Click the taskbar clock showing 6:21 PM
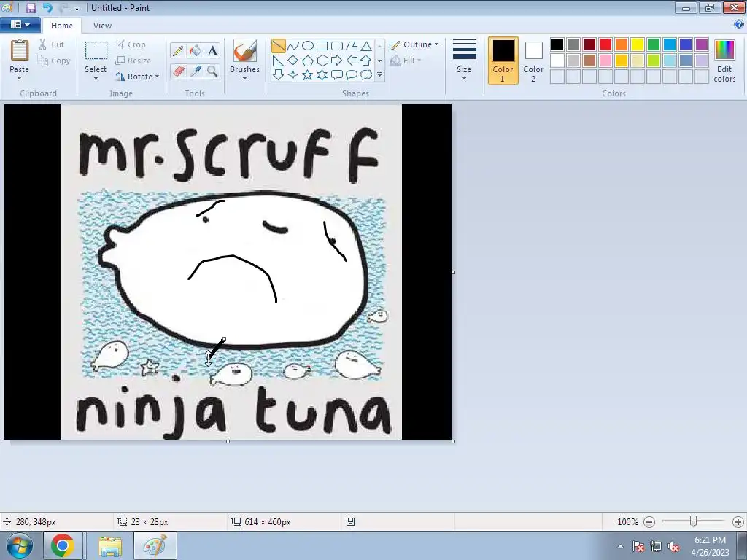747x560 pixels. tap(710, 546)
